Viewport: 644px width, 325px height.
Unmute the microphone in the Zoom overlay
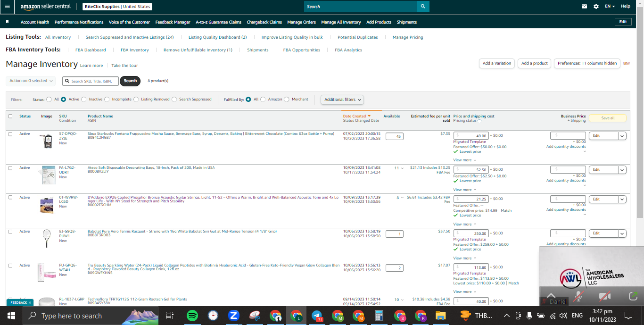tap(578, 296)
